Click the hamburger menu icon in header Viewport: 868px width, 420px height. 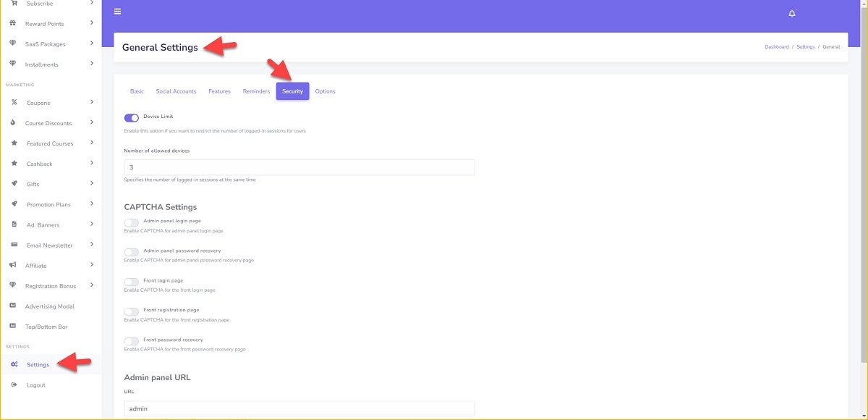[x=118, y=12]
